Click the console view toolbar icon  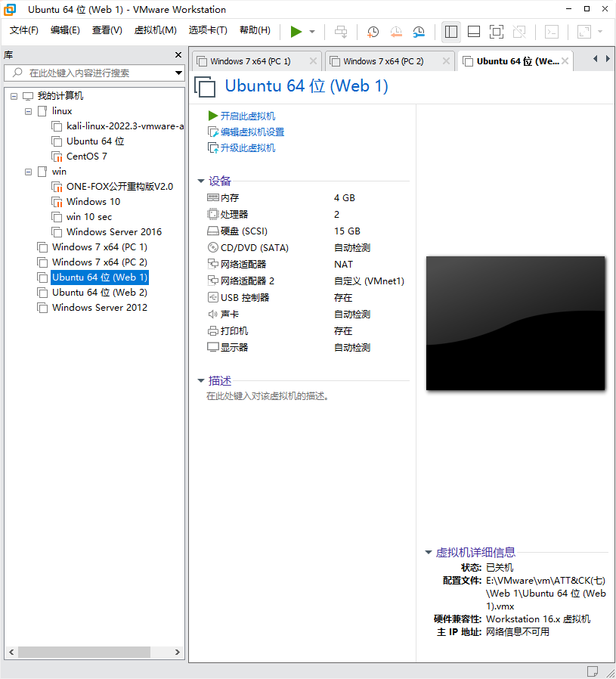click(x=552, y=32)
